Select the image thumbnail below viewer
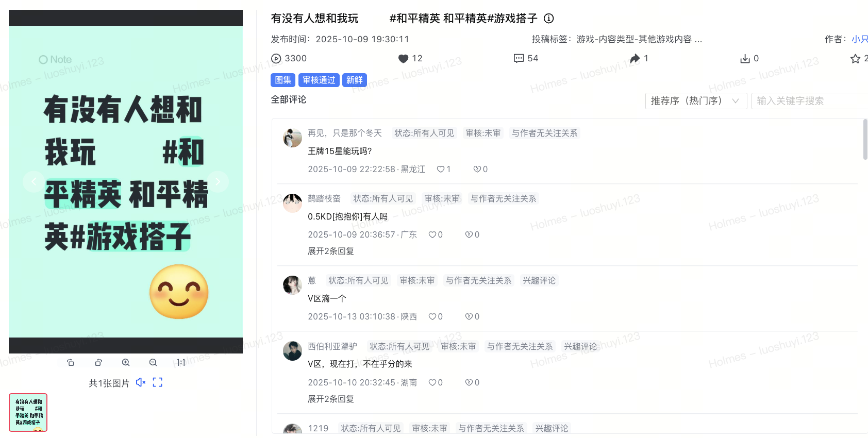This screenshot has height=438, width=868. [x=28, y=413]
